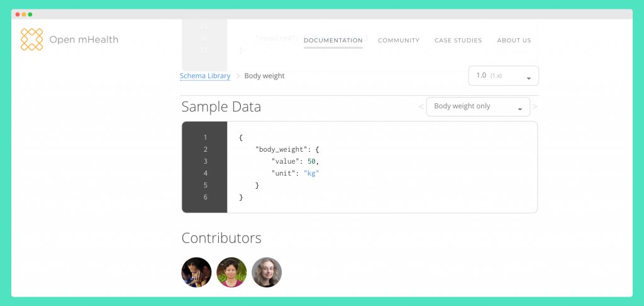Click the Sample Data heading
The width and height of the screenshot is (644, 306).
click(221, 107)
